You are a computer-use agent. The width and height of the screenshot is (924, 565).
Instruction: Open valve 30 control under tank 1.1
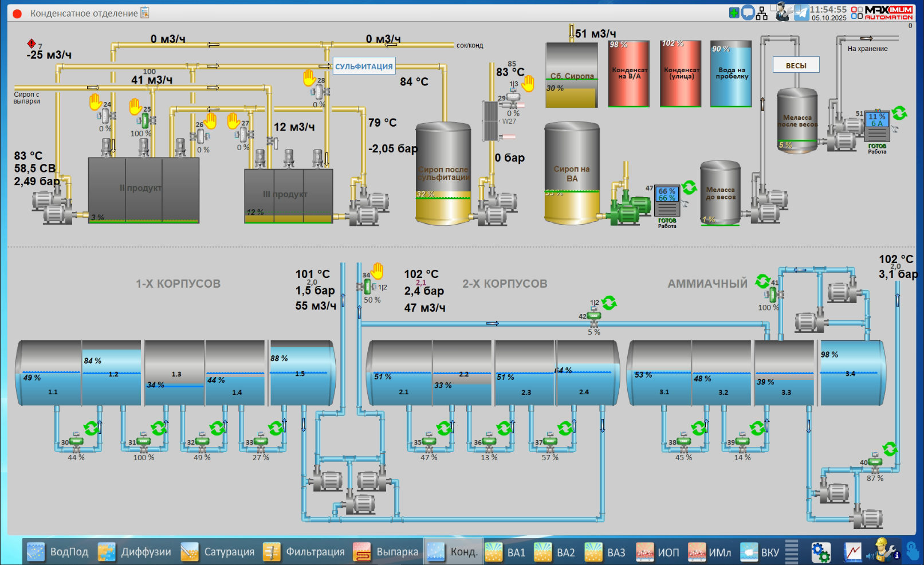[x=76, y=442]
